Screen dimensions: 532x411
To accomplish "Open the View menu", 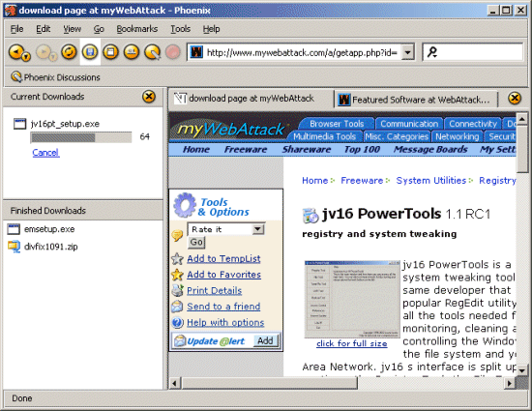I will (x=72, y=29).
